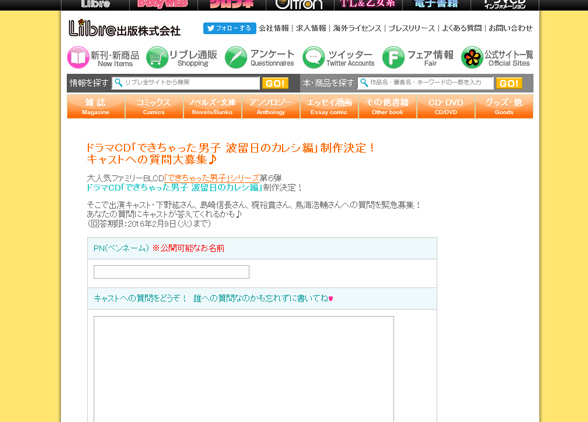Click inside the cast question text area

[x=244, y=369]
